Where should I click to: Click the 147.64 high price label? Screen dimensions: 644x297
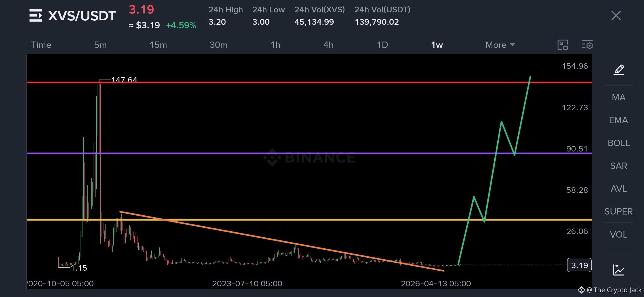click(124, 79)
